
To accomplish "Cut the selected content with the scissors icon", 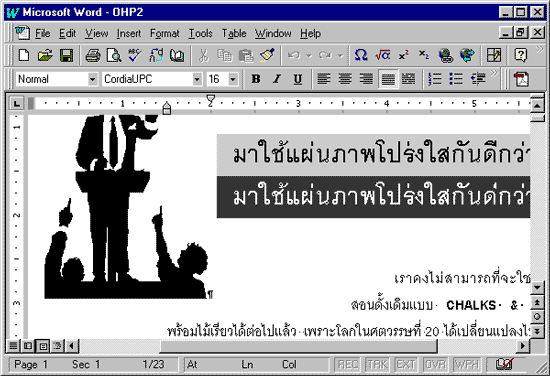I will pyautogui.click(x=203, y=55).
